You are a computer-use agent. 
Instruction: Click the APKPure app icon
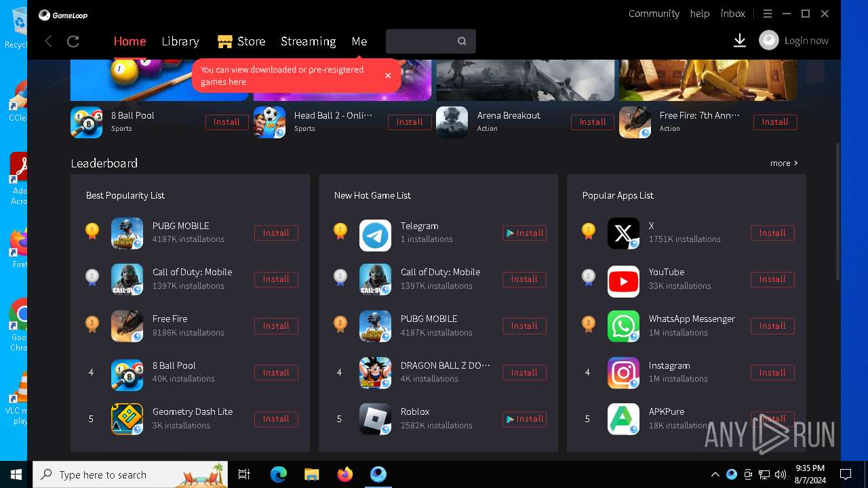coord(623,419)
